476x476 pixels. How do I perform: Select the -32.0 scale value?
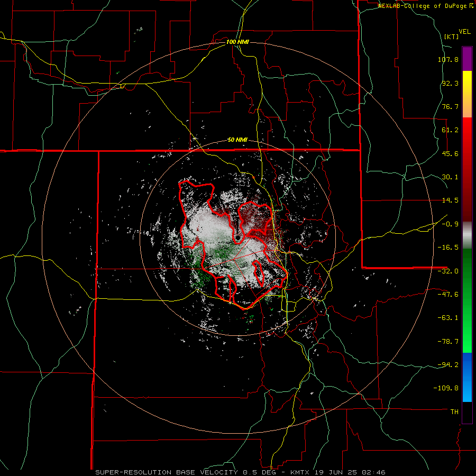(x=448, y=271)
